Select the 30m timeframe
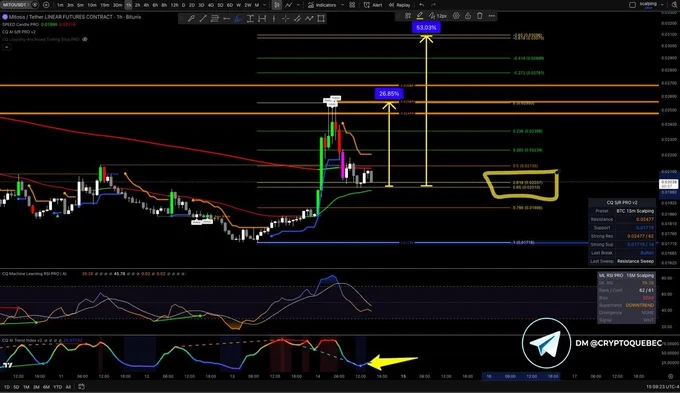 [x=118, y=5]
